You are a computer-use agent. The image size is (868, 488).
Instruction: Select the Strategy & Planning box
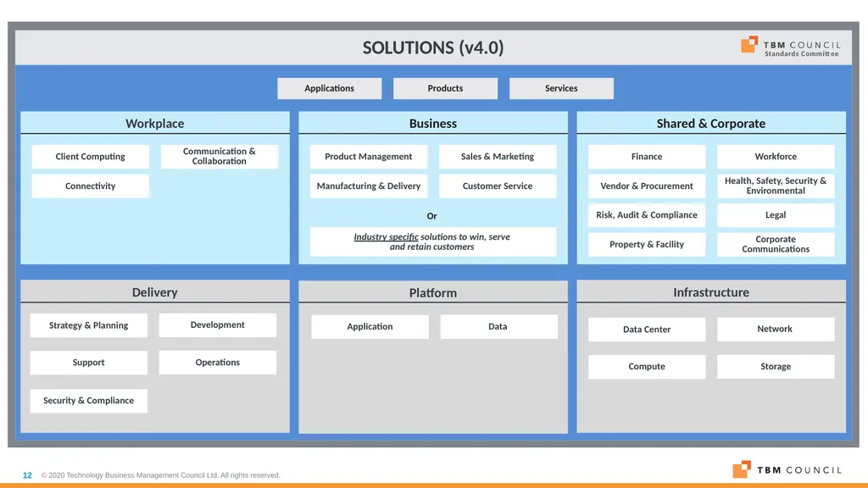coord(88,325)
